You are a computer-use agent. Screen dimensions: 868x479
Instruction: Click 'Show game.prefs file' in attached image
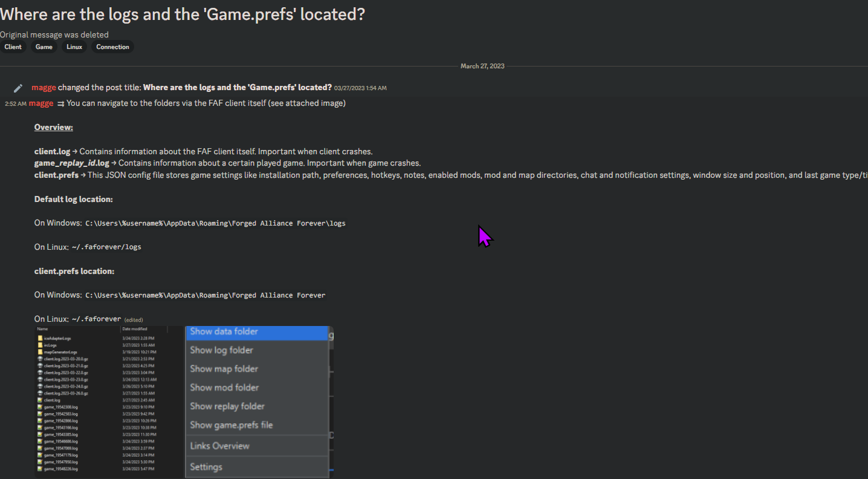pyautogui.click(x=232, y=425)
